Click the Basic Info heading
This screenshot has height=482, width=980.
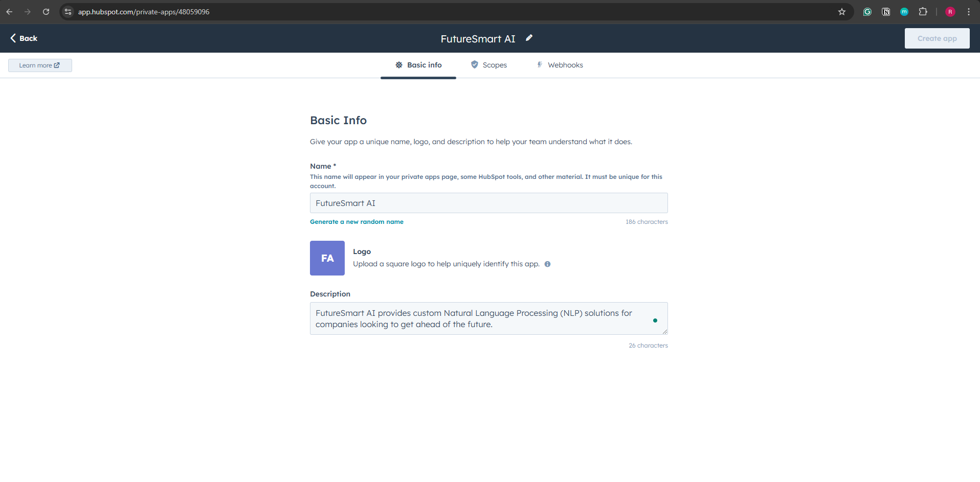(338, 120)
